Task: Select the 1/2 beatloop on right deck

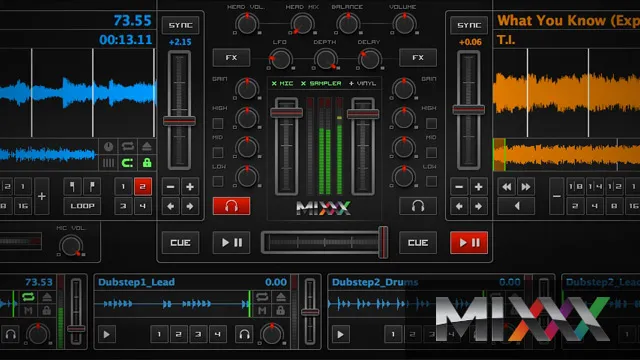Action: pyautogui.click(x=614, y=187)
